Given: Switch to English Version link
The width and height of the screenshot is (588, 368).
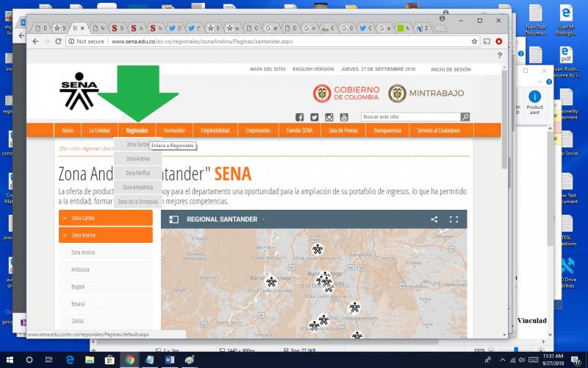Looking at the screenshot, I should pos(313,69).
